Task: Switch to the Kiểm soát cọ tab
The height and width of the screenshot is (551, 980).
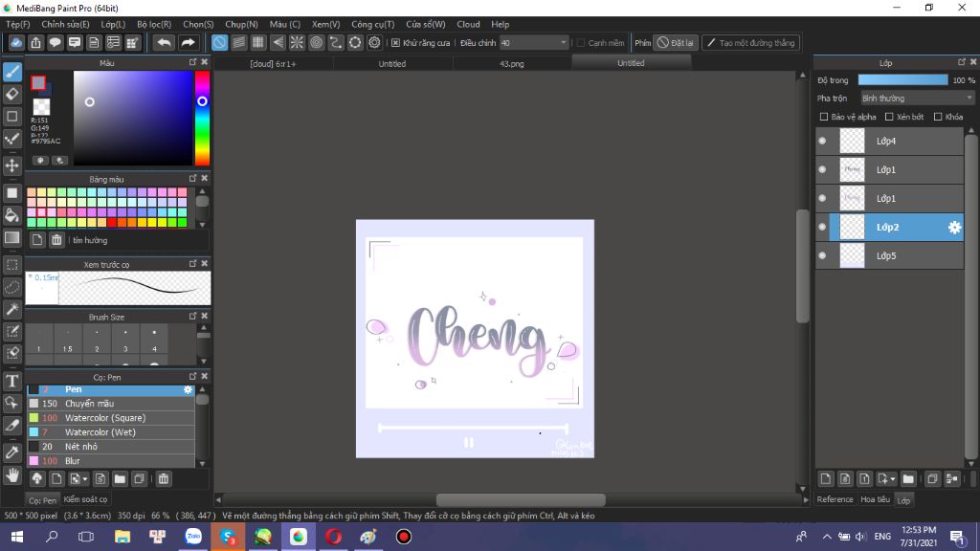Action: 85,499
